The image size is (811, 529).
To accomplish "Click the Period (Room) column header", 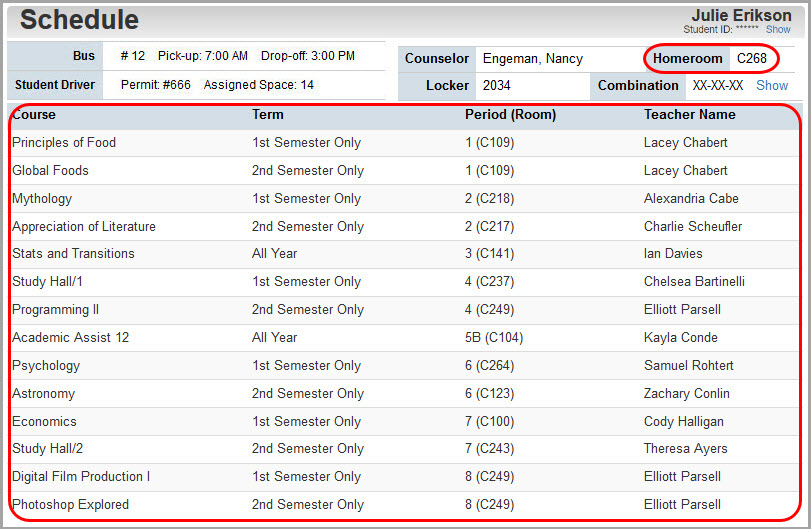I will click(x=510, y=115).
